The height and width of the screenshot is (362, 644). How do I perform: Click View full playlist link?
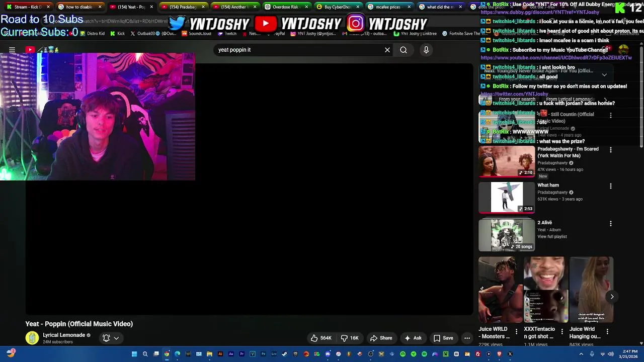coord(552,237)
